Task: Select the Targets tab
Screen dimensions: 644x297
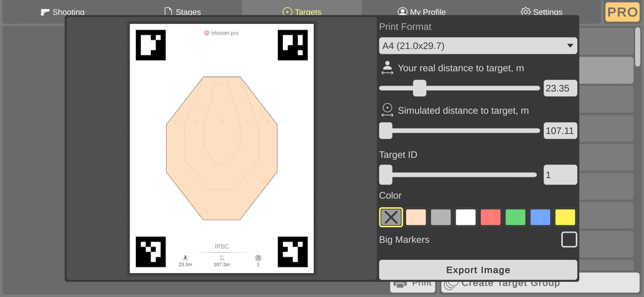Action: coord(302,12)
